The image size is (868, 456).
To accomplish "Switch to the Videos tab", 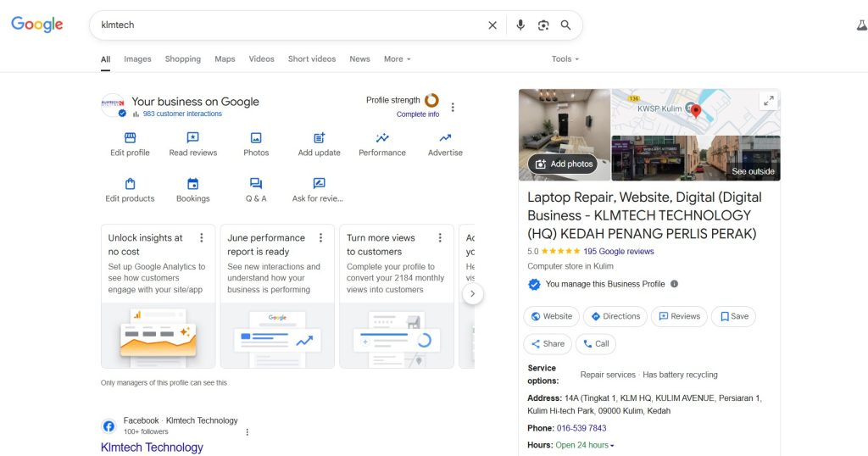I will [x=261, y=59].
